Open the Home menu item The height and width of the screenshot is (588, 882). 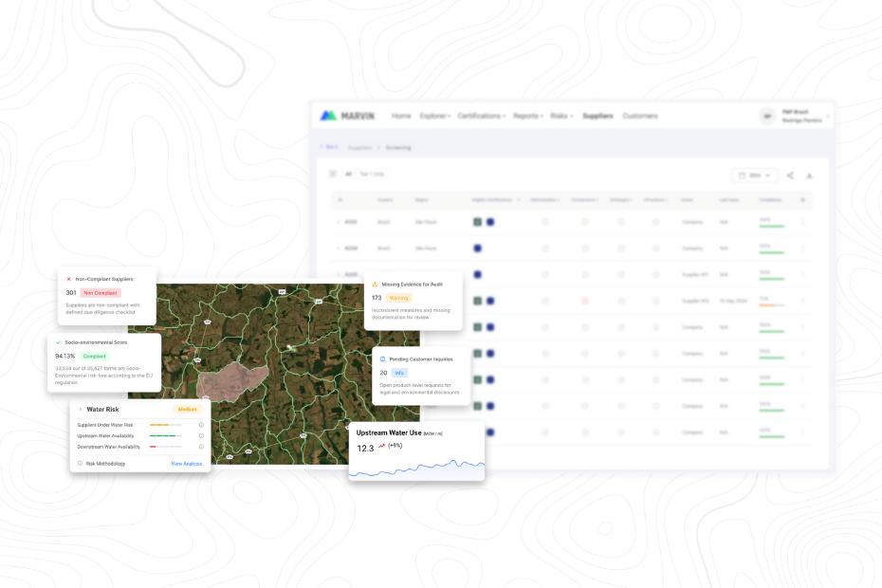click(x=401, y=116)
